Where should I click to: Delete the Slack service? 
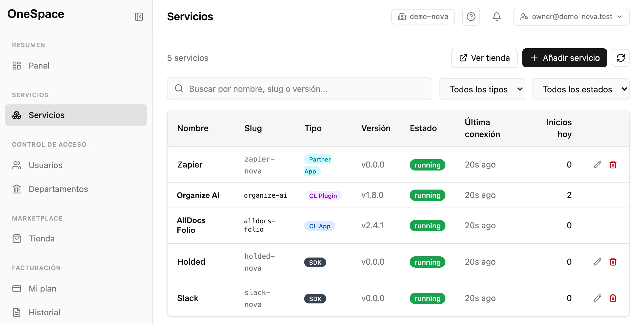point(613,298)
